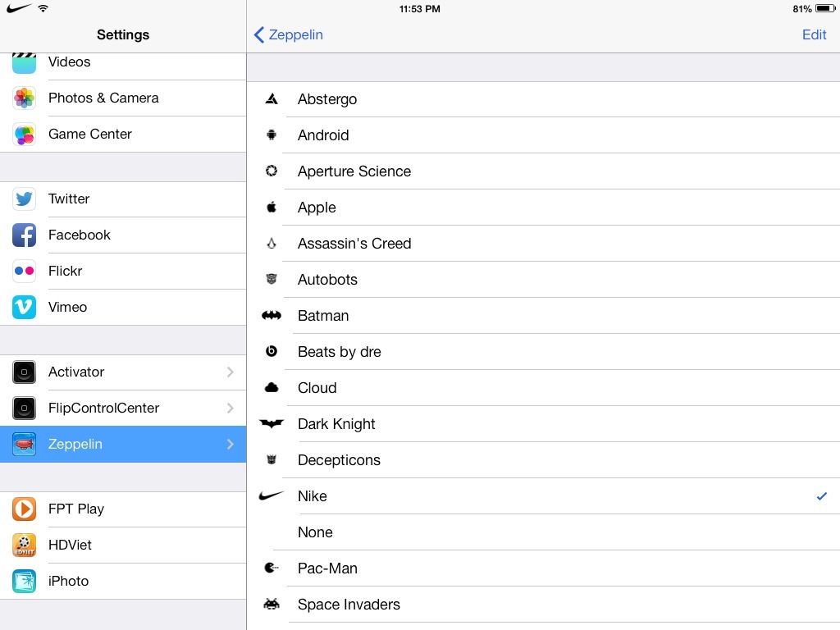Open Photos & Camera settings
Screen dimensions: 840x630
[123, 98]
